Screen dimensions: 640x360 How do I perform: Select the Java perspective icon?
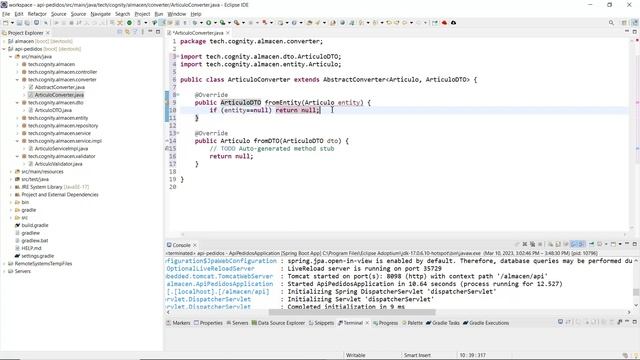635,22
